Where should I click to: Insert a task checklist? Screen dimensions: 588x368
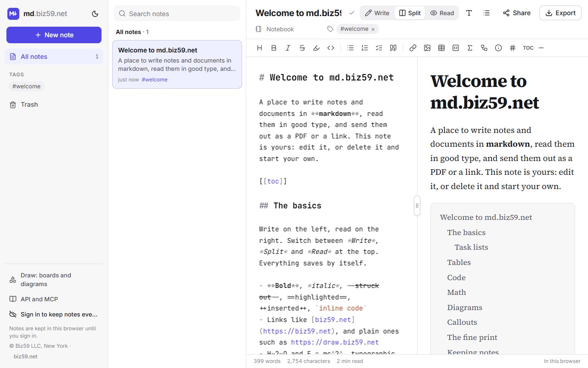coord(379,48)
